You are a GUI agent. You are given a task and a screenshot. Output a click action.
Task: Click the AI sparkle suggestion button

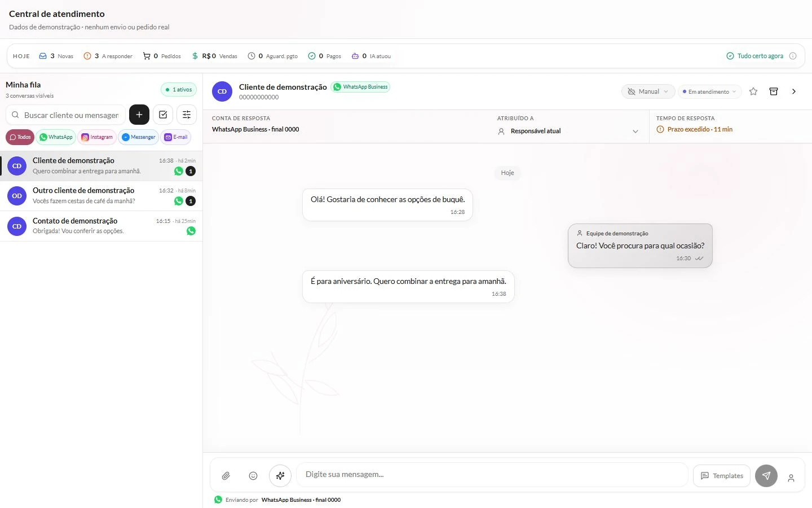point(280,476)
